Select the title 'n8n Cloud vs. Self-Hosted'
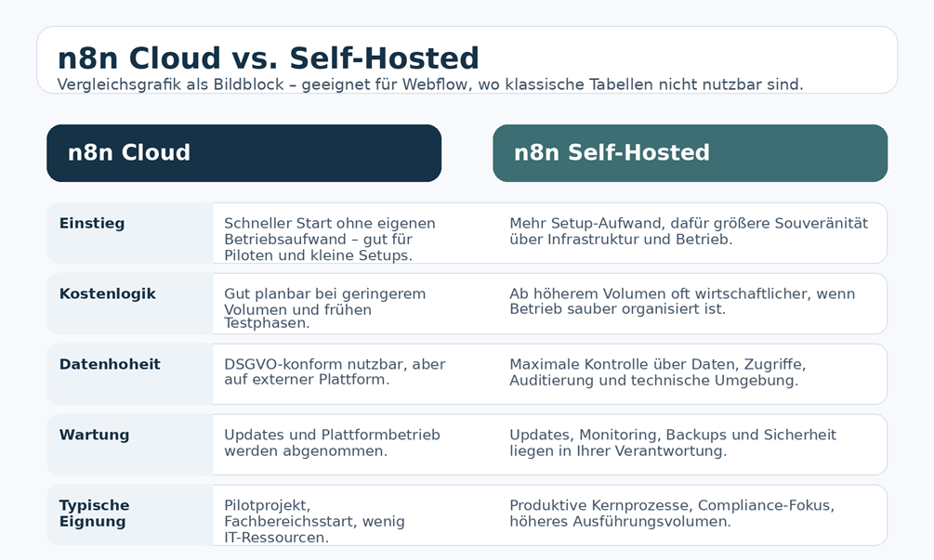The height and width of the screenshot is (560, 934). (268, 59)
